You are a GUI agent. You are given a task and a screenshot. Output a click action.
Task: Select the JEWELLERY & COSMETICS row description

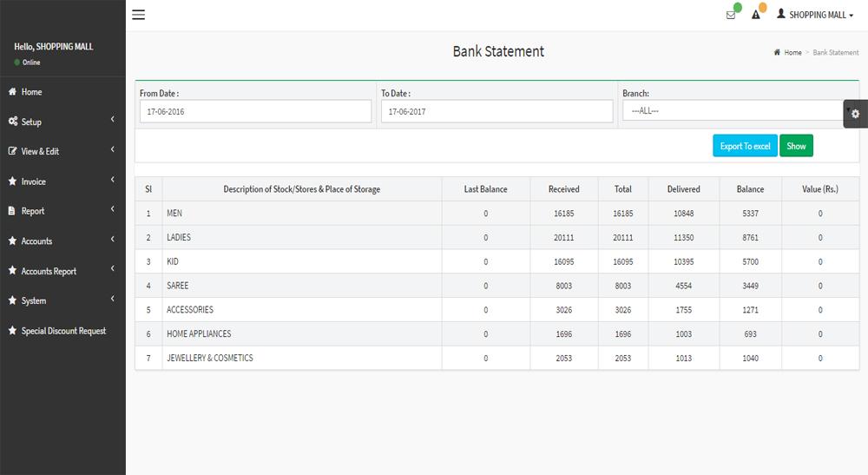[210, 358]
